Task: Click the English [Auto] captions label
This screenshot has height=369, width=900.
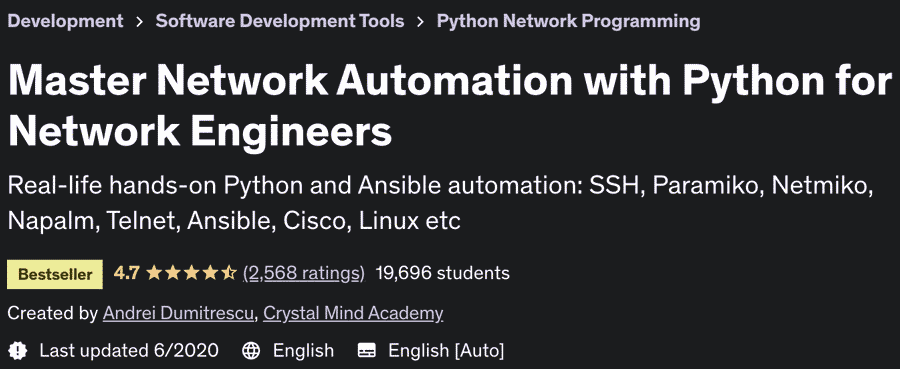Action: point(446,350)
